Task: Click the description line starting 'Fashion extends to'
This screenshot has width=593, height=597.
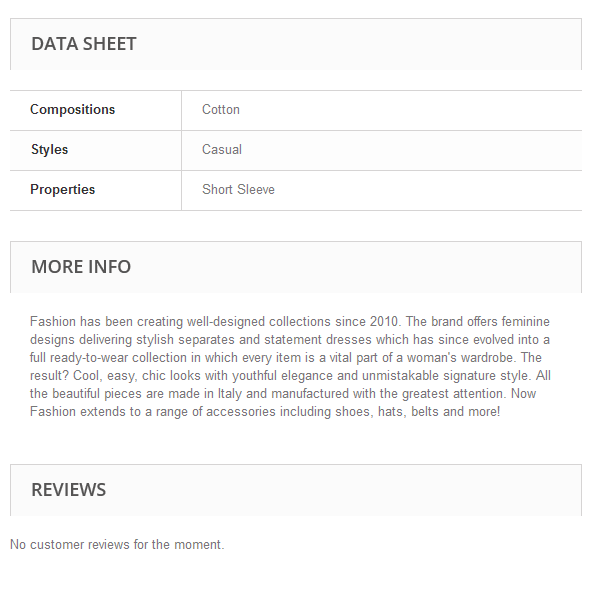Action: coord(265,411)
